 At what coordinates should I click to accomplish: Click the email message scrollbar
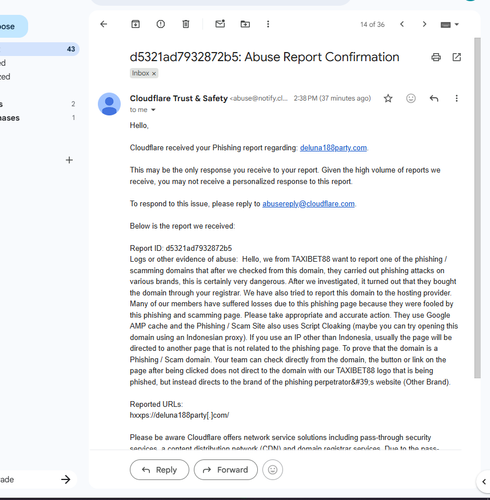tap(477, 208)
